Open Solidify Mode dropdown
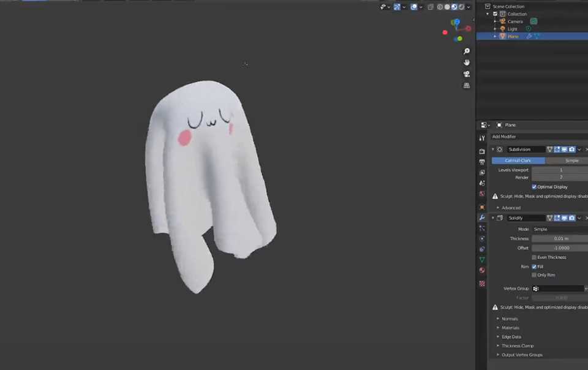This screenshot has width=588, height=370. (560, 229)
